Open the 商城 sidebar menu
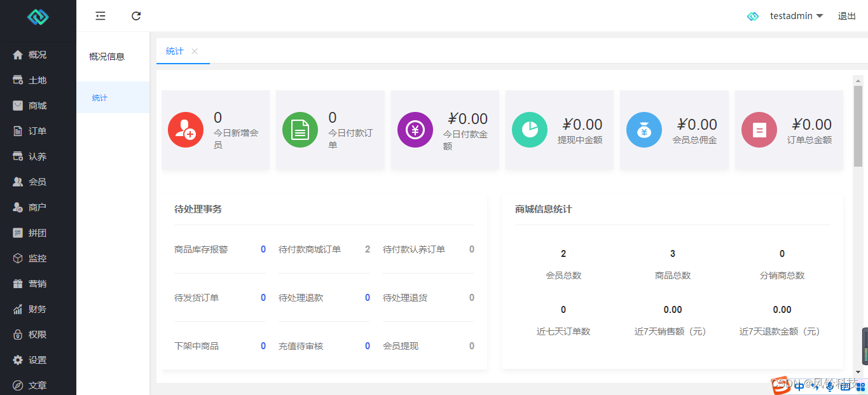 (38, 106)
